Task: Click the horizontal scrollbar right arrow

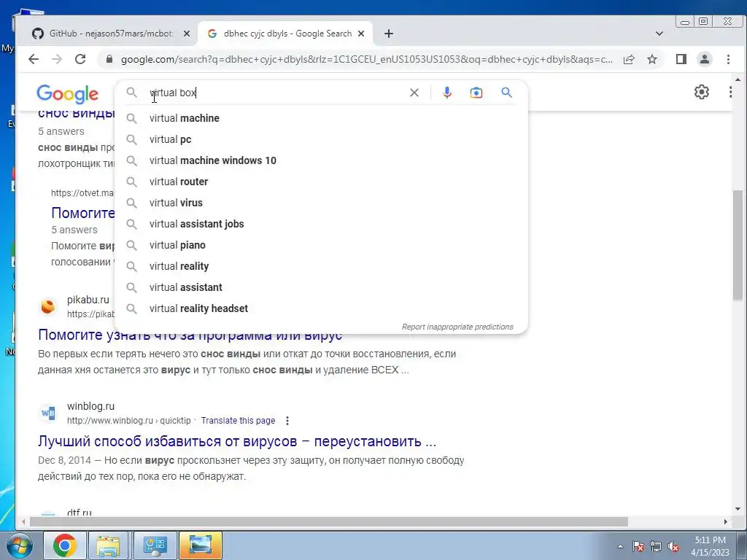Action: coord(726,522)
